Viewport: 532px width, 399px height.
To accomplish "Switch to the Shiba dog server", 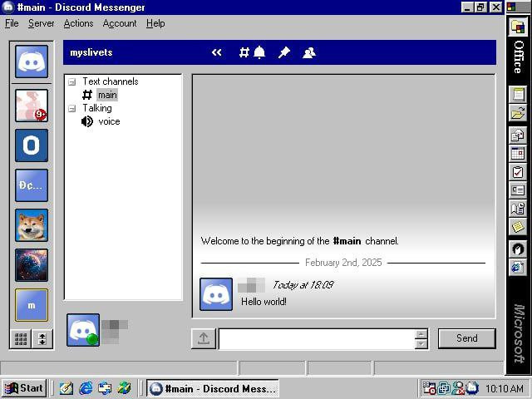I will [x=32, y=225].
